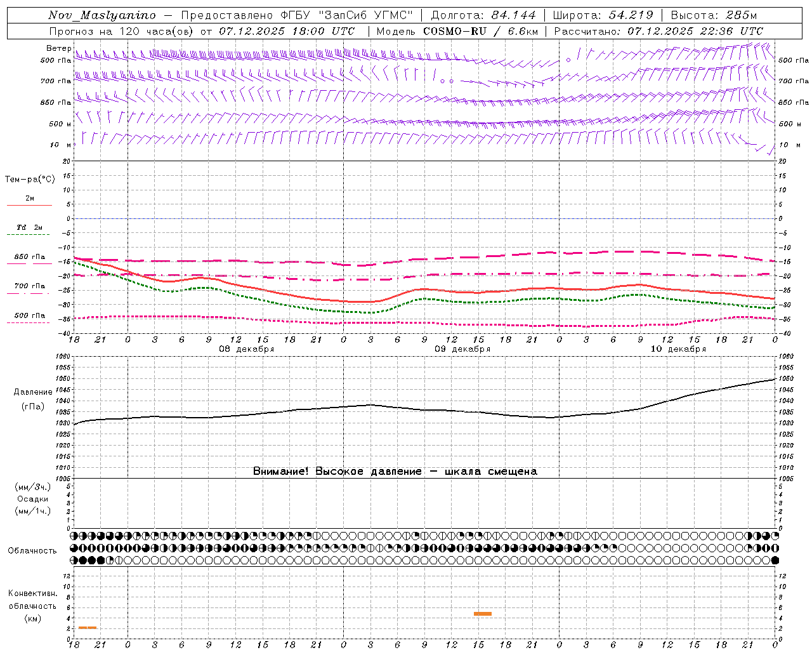Click the orange convective cloud bar near 18-21 hours
Image resolution: width=812 pixels, height=650 pixels.
pos(88,628)
